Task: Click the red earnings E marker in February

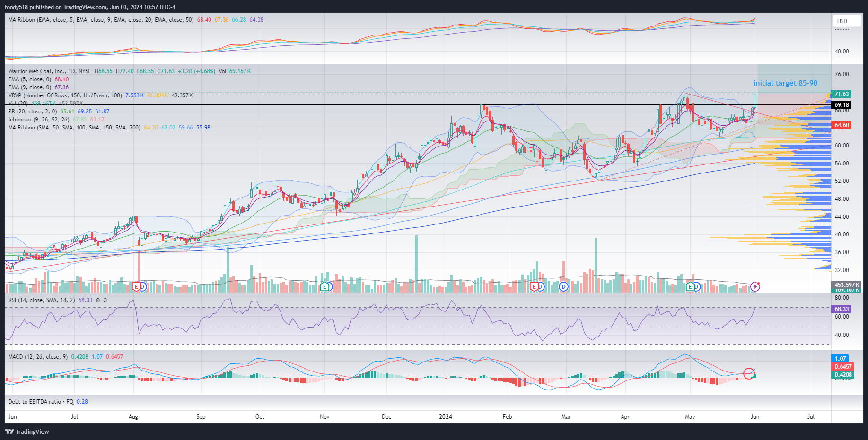Action: pos(535,286)
